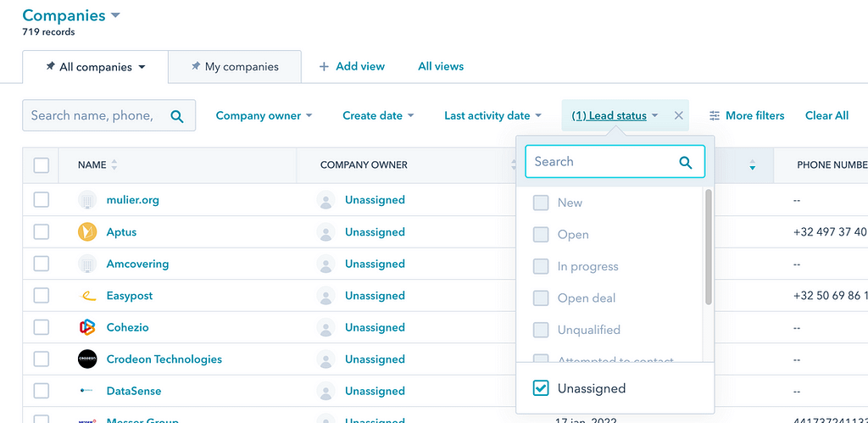Select the Easypost row checkbox
The width and height of the screenshot is (868, 423).
coord(41,296)
